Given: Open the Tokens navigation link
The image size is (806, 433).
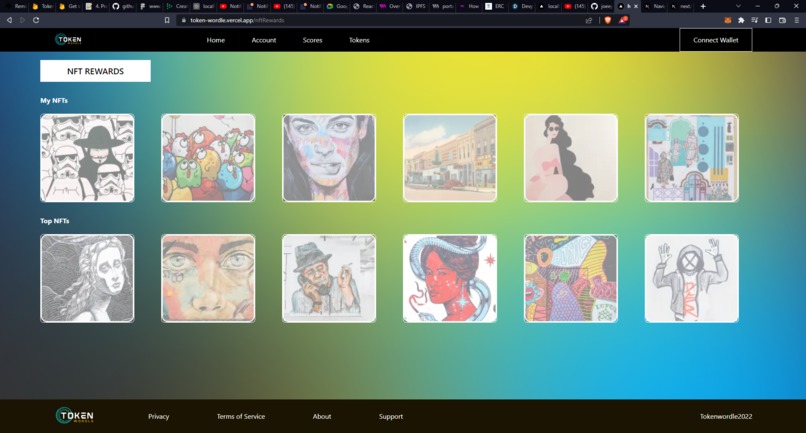Looking at the screenshot, I should (359, 40).
